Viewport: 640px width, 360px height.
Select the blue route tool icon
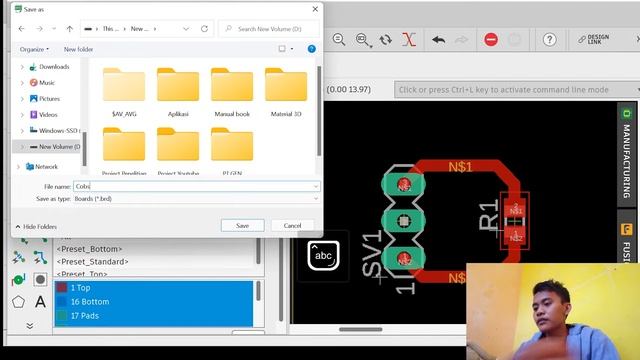click(x=40, y=258)
